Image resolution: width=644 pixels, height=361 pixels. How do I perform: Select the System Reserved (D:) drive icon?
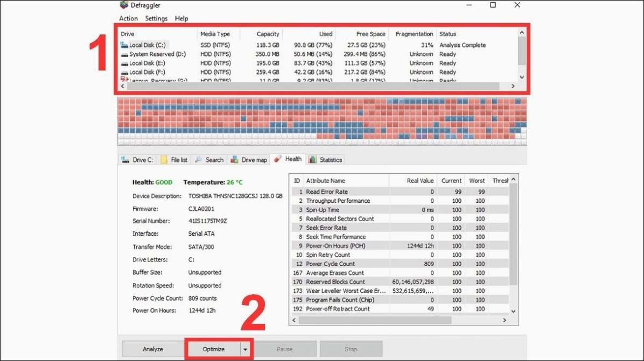tap(124, 54)
